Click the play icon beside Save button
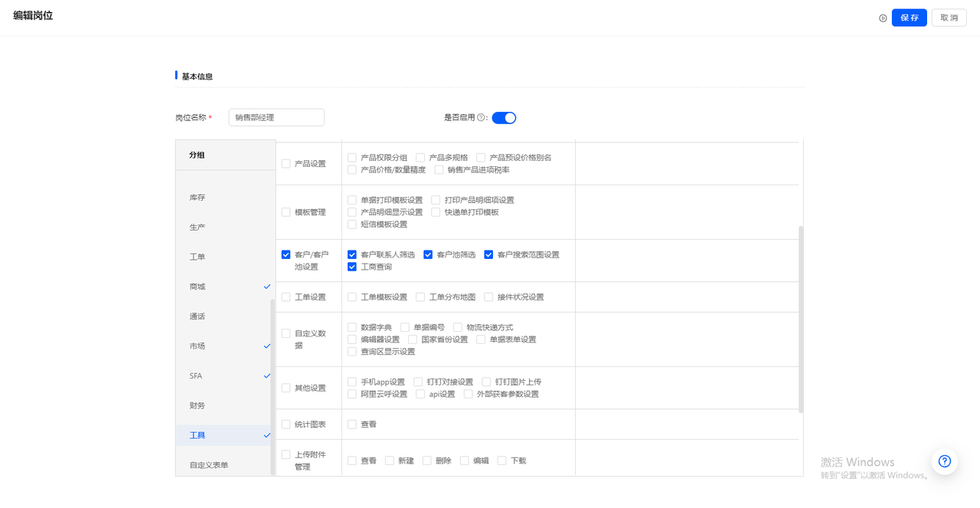Screen dimensions: 980x508 tap(883, 18)
